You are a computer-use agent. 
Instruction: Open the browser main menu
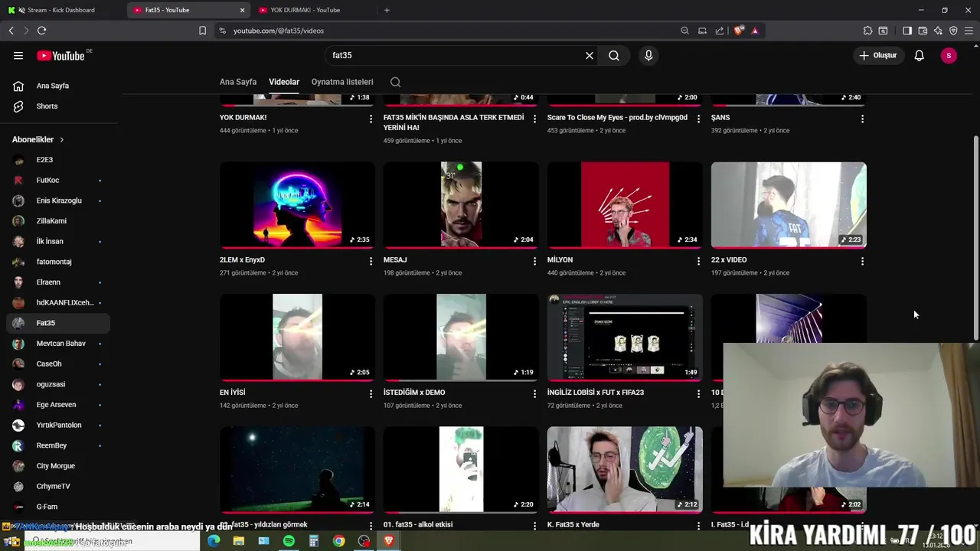[969, 31]
